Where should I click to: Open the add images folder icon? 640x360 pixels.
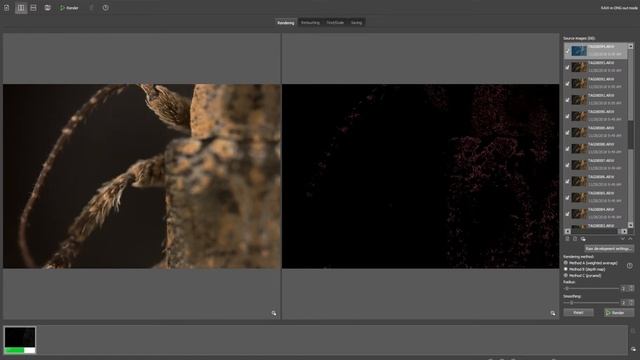tap(48, 8)
